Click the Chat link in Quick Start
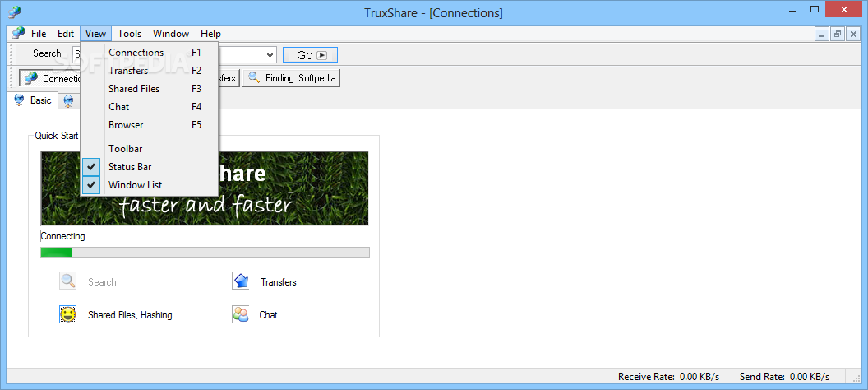This screenshot has height=390, width=868. [268, 314]
